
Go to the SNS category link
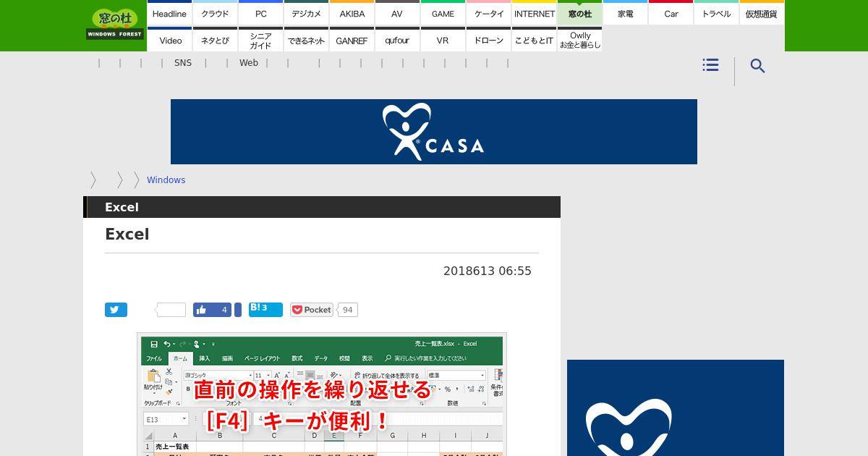[x=183, y=63]
